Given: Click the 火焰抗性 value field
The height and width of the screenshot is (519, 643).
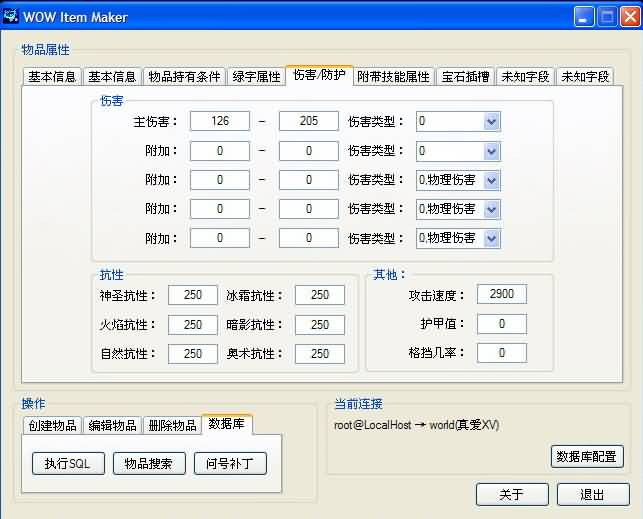Looking at the screenshot, I should coord(193,324).
